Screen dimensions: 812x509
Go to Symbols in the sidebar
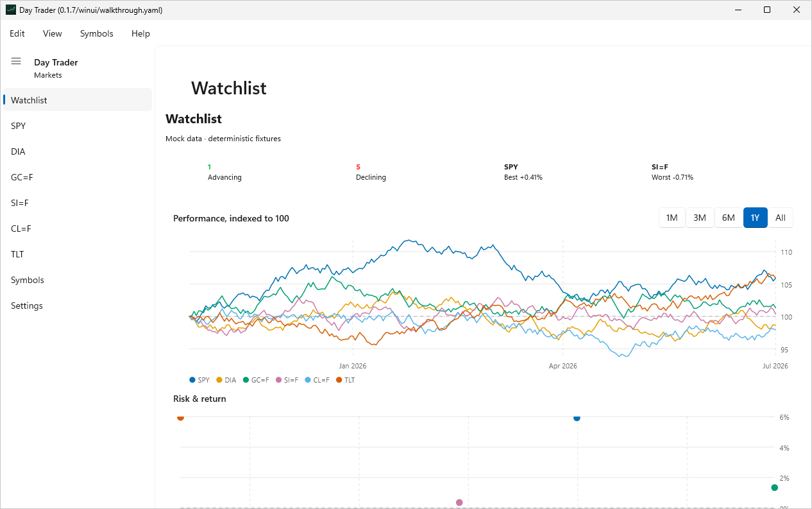[78, 280]
